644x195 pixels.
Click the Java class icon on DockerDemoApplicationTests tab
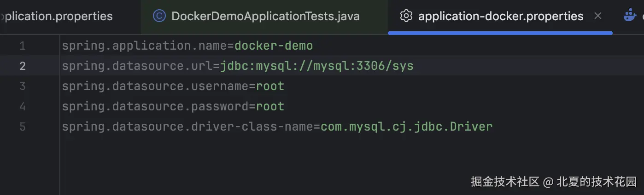pos(159,16)
